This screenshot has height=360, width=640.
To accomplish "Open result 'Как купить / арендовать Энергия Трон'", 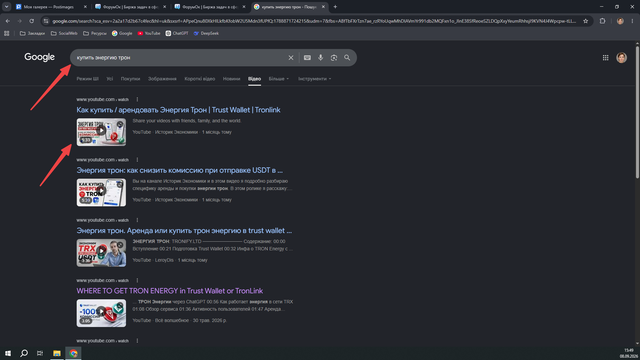I will coord(178,110).
